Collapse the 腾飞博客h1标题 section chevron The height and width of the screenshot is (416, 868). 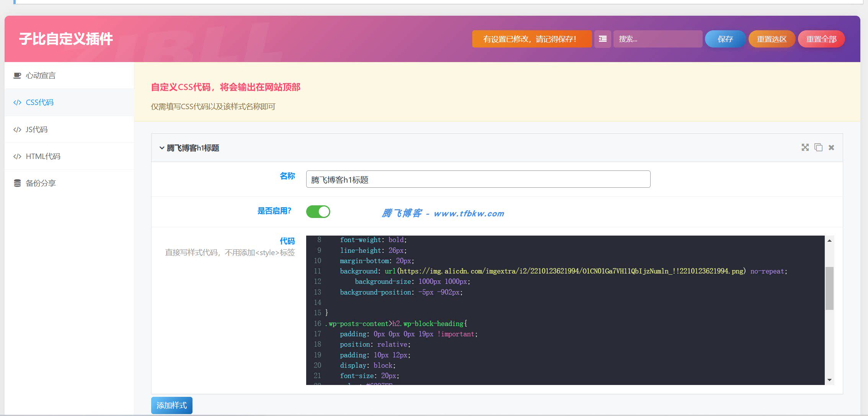pos(162,148)
